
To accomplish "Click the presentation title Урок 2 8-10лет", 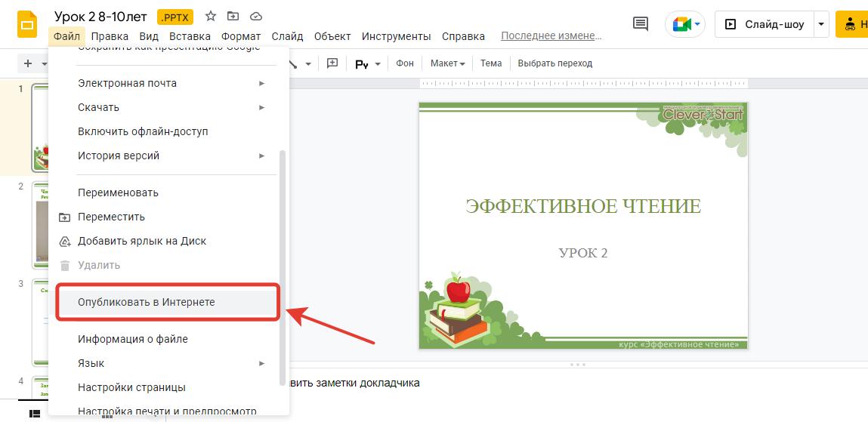I will pyautogui.click(x=100, y=17).
